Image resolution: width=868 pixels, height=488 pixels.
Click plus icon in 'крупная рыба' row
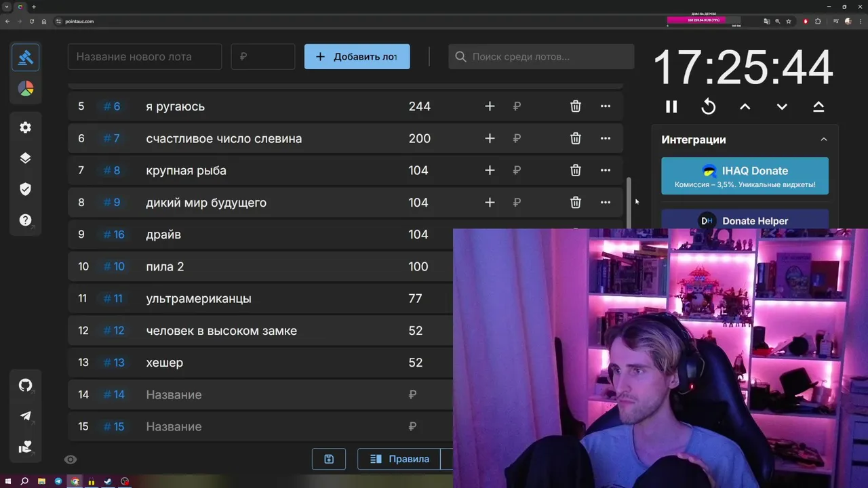[x=490, y=170]
